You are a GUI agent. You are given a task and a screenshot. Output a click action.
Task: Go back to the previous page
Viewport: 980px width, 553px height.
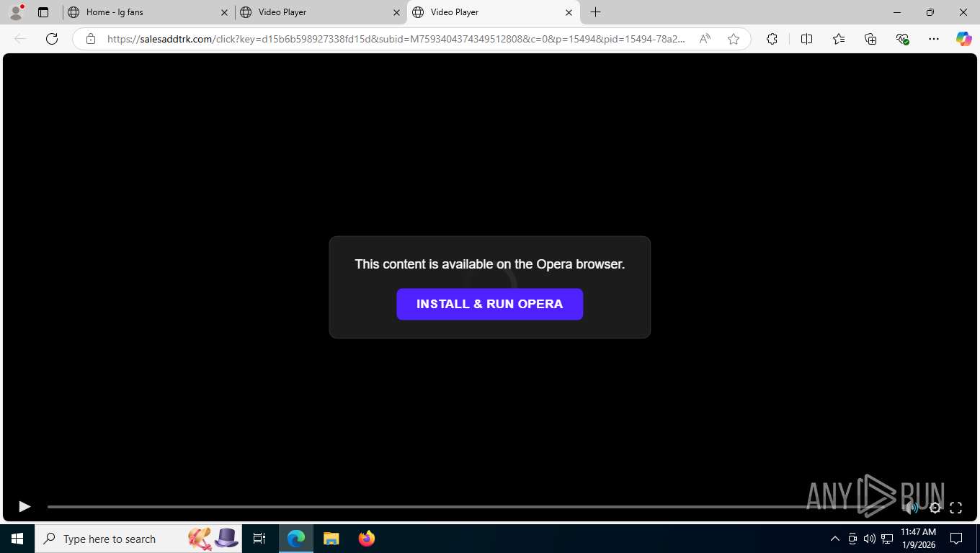point(21,39)
